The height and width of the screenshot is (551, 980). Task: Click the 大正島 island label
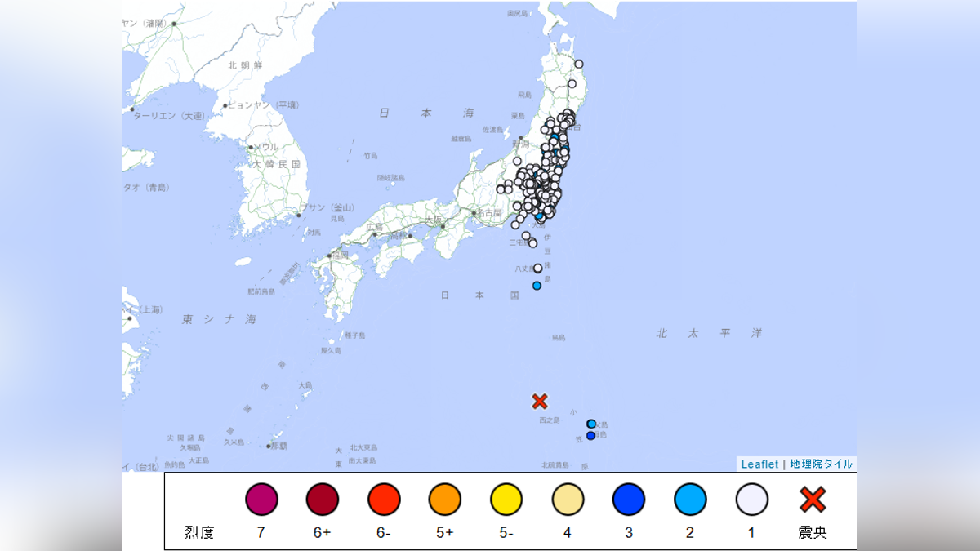point(198,460)
